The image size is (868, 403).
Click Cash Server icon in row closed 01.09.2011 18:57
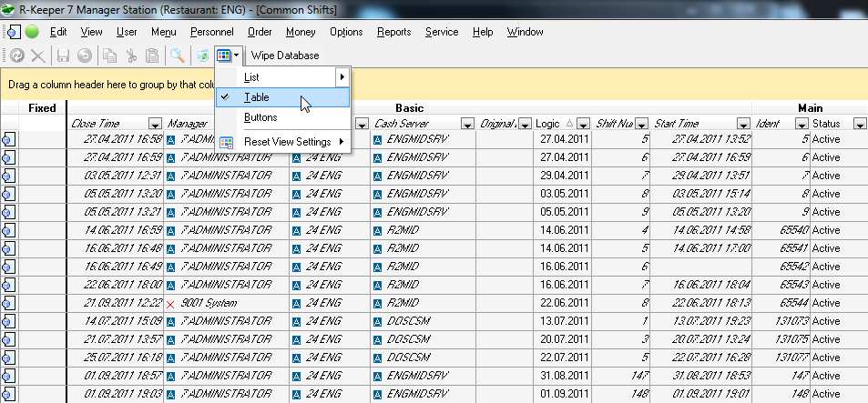378,377
